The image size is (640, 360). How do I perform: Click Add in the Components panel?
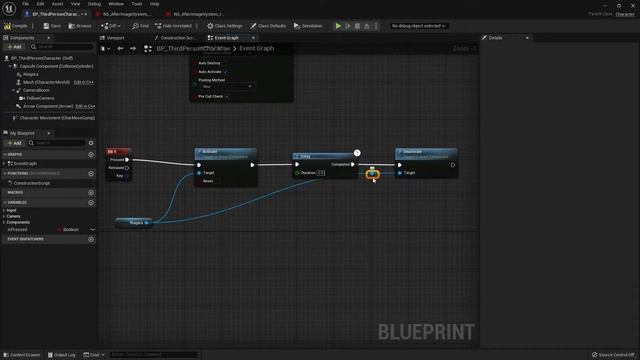[x=14, y=47]
